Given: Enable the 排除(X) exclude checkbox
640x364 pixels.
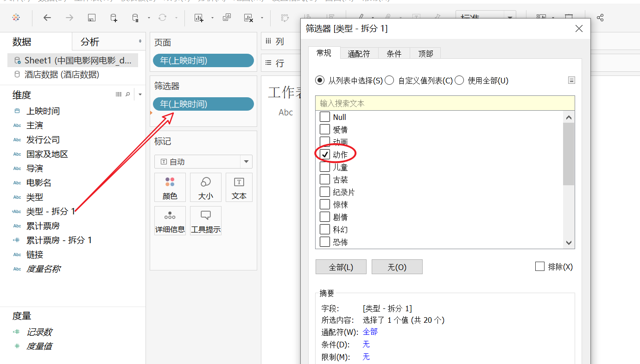Looking at the screenshot, I should pos(539,267).
